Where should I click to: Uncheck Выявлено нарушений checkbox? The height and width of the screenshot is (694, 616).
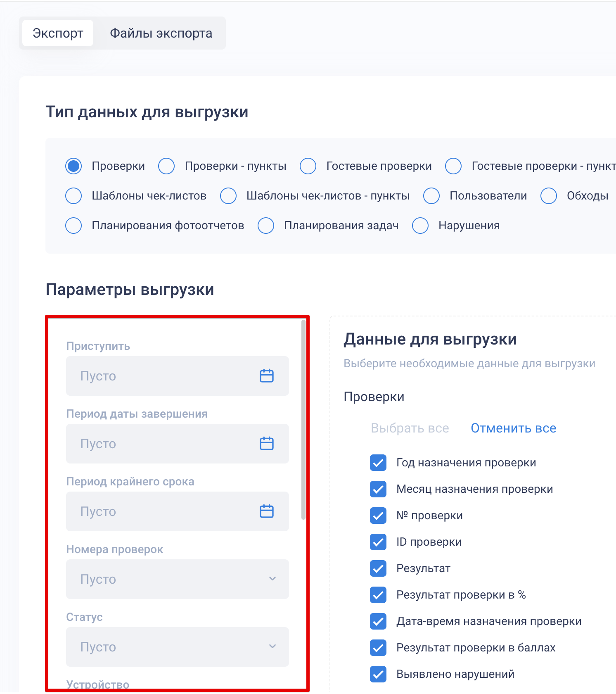click(x=378, y=674)
